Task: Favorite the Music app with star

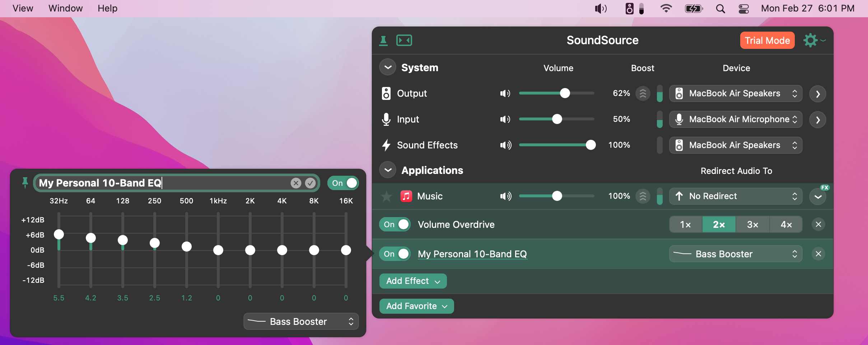Action: coord(386,196)
